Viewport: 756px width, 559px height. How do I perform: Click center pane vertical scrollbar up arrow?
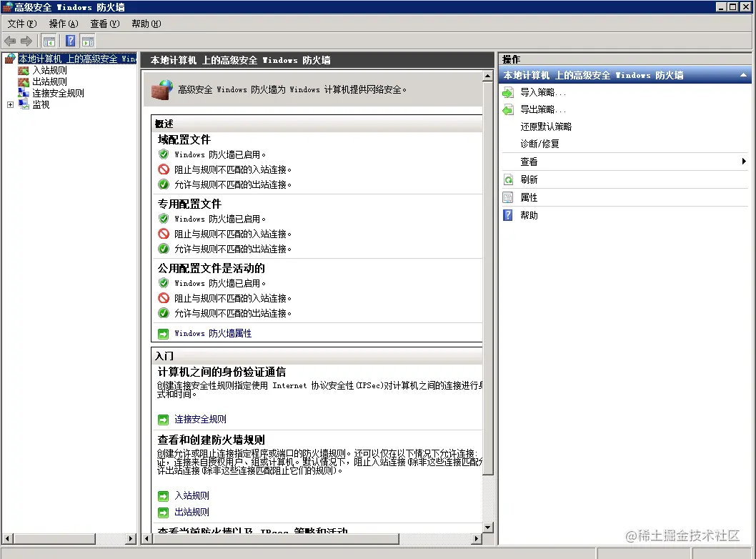[488, 76]
